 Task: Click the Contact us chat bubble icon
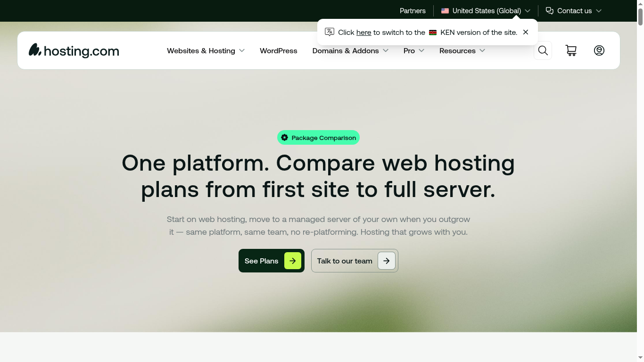[550, 10]
